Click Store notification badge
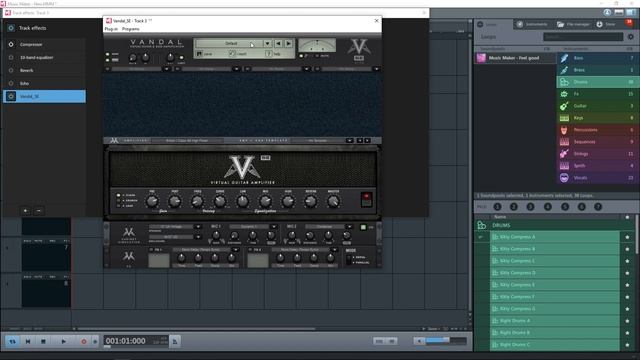640x360 pixels. click(x=629, y=22)
